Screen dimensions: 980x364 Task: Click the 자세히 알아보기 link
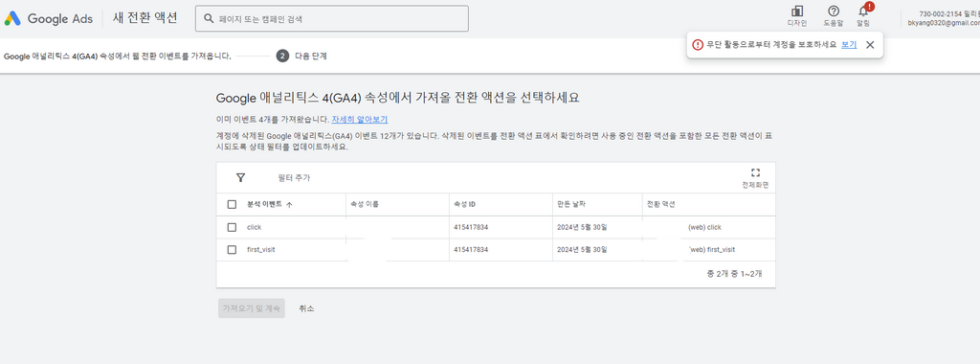click(360, 119)
